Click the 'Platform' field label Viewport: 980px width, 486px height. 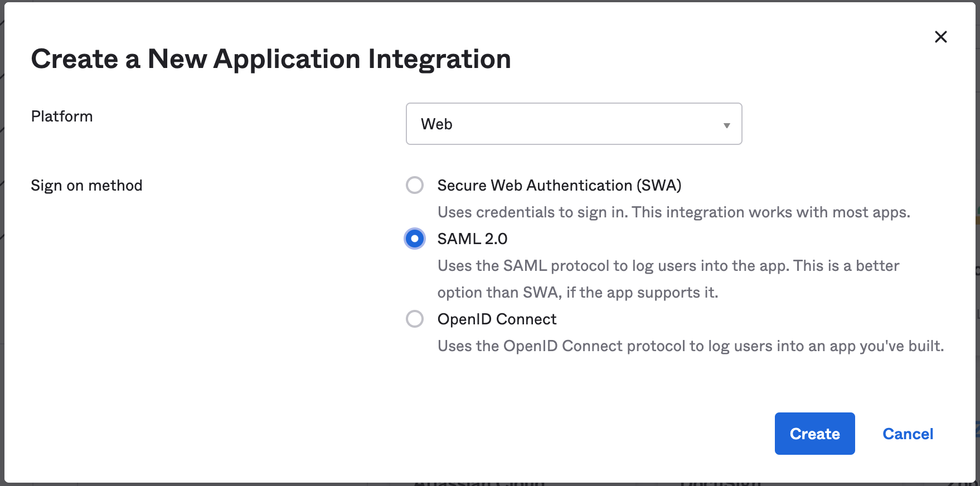[62, 116]
